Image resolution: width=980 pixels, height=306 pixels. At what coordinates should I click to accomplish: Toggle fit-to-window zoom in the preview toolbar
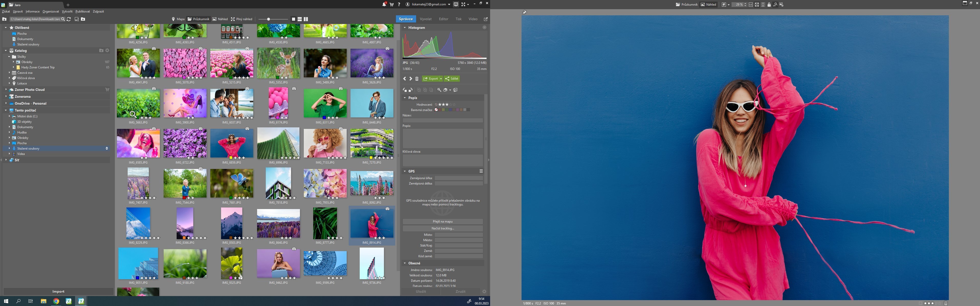[x=757, y=5]
